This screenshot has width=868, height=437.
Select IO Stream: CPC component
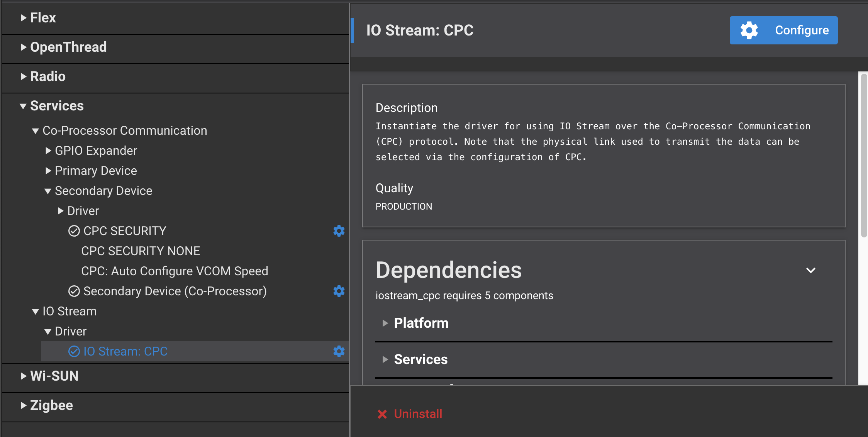pyautogui.click(x=125, y=351)
